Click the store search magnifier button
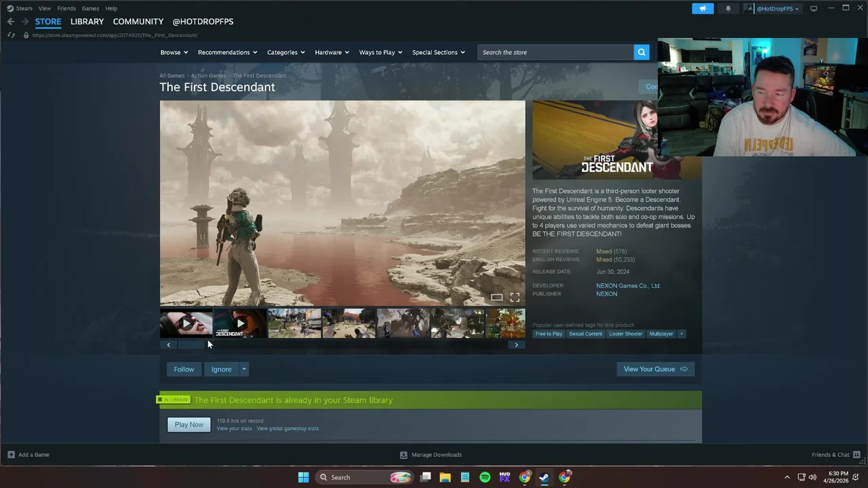Image resolution: width=868 pixels, height=488 pixels. (642, 52)
